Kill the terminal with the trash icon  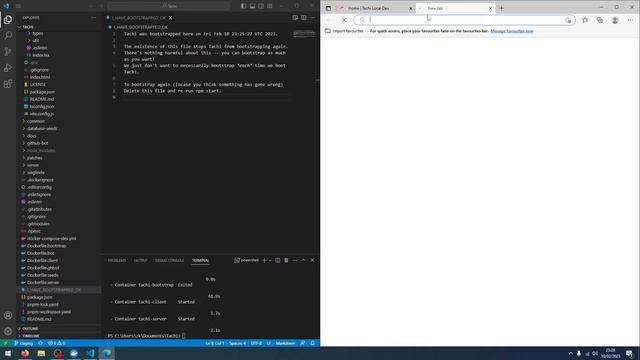click(x=286, y=260)
